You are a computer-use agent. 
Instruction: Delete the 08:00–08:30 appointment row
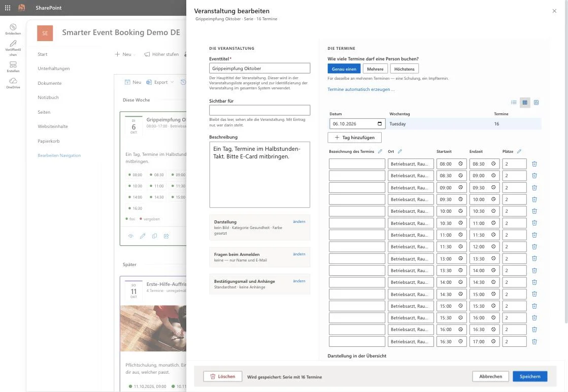pos(534,164)
